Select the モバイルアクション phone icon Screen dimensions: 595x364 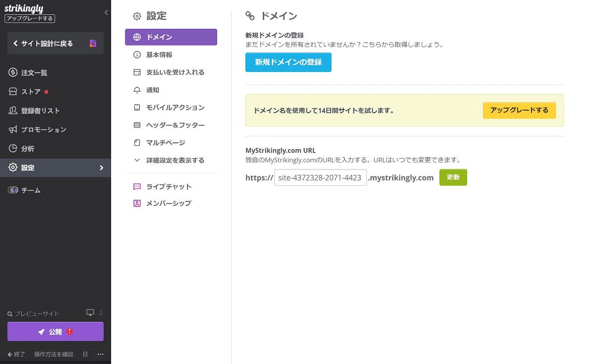pos(137,107)
